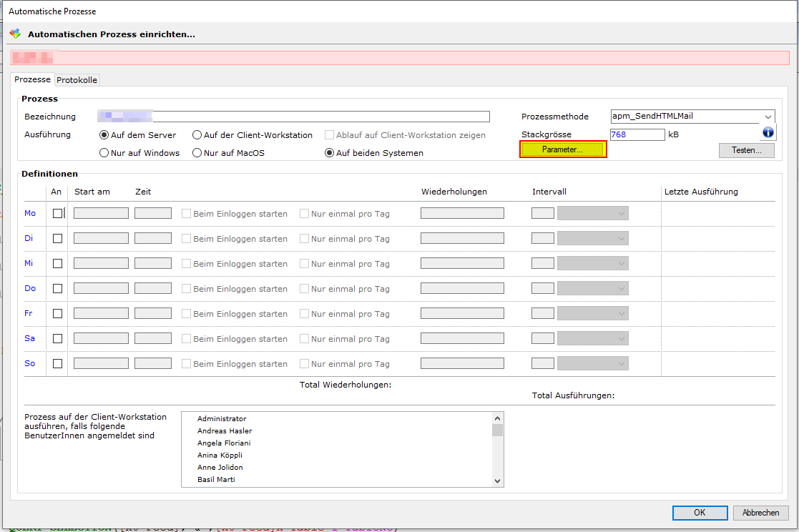Screen dimensions: 799x532
Task: Select 'Nur auf MacOS' option
Action: point(197,153)
